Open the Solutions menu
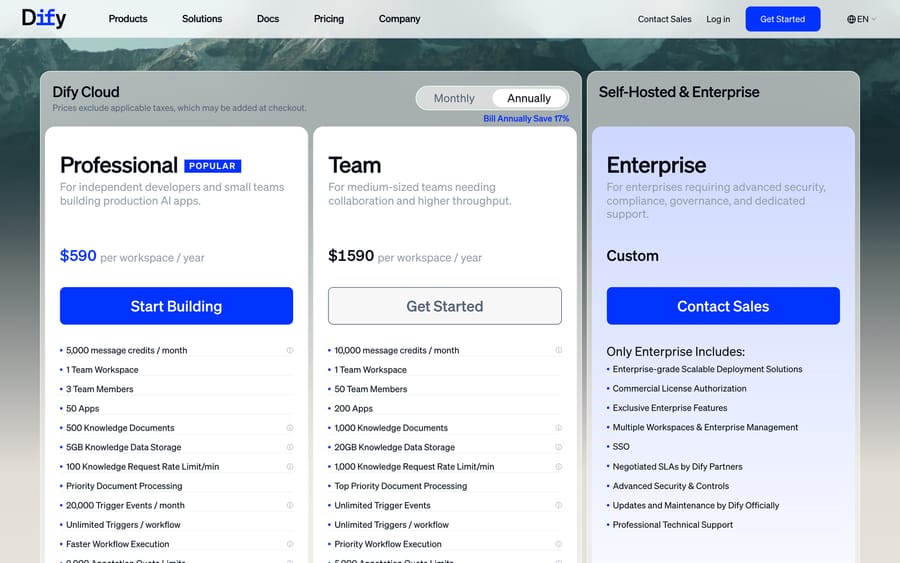 coord(202,19)
